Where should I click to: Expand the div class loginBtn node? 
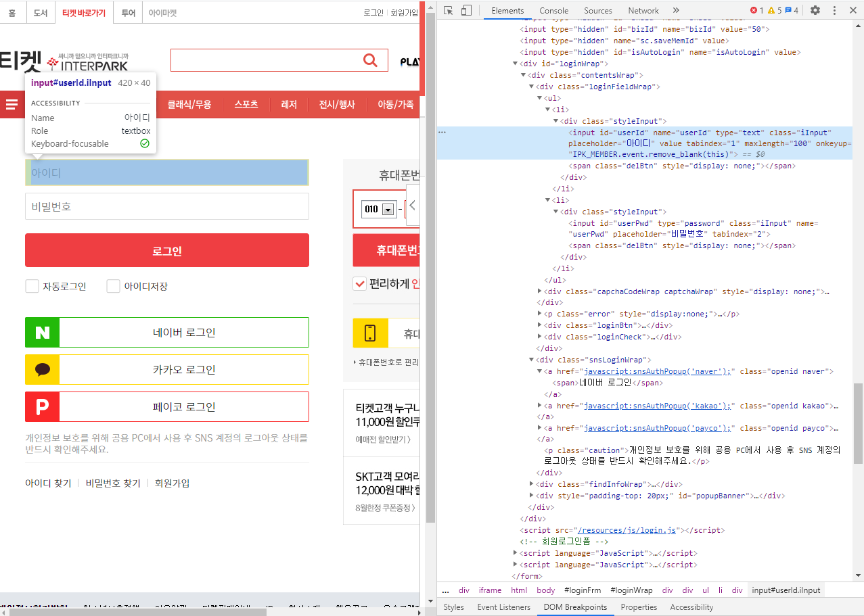540,325
